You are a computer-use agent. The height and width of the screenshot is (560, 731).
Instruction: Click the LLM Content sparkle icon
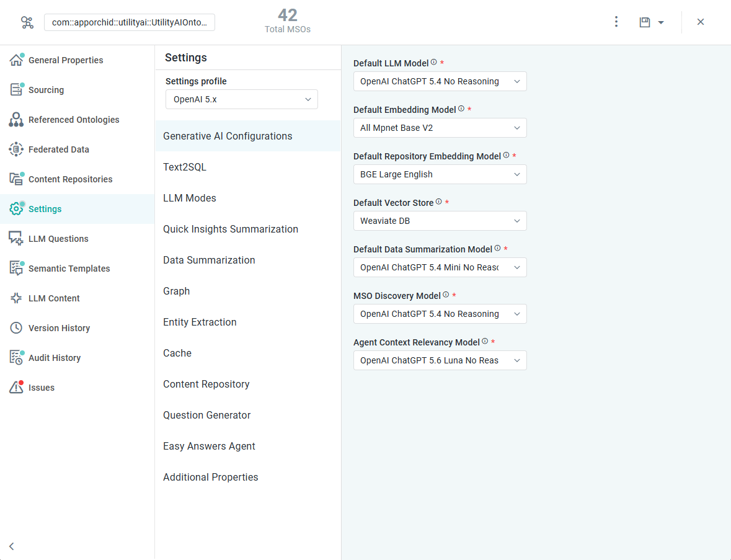[x=16, y=298]
